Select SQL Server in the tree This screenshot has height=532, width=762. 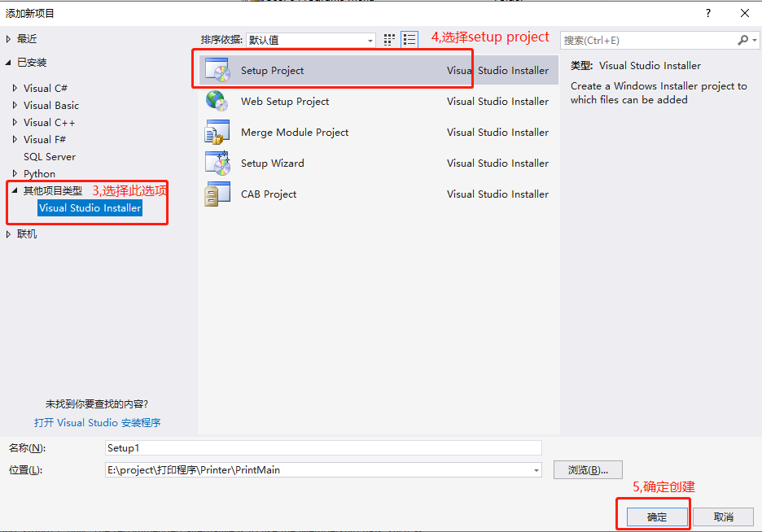(50, 157)
